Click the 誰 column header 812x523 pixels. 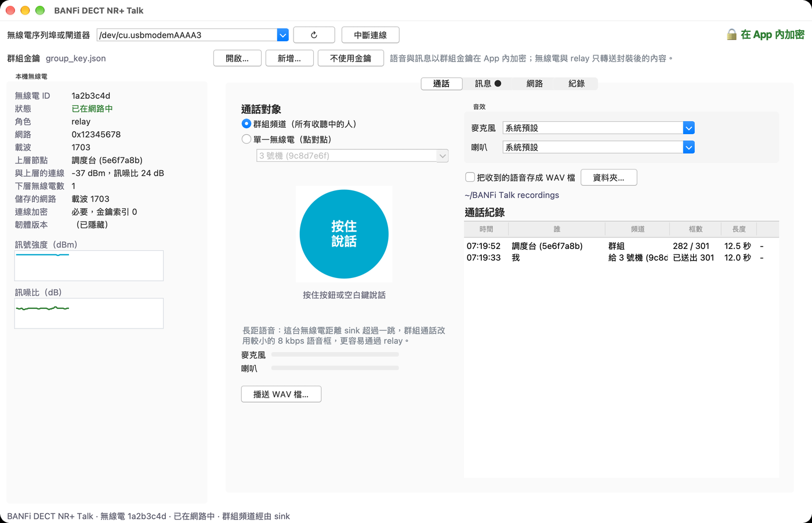point(557,229)
